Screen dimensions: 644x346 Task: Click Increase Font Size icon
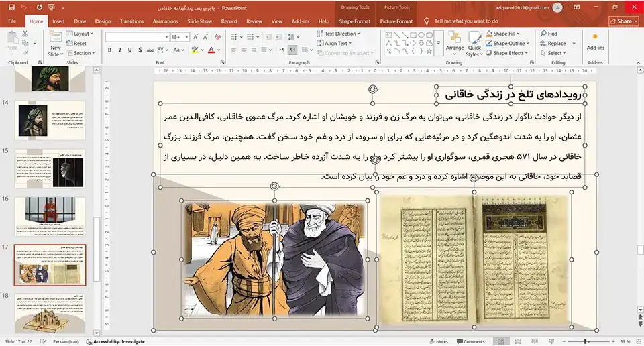point(195,37)
